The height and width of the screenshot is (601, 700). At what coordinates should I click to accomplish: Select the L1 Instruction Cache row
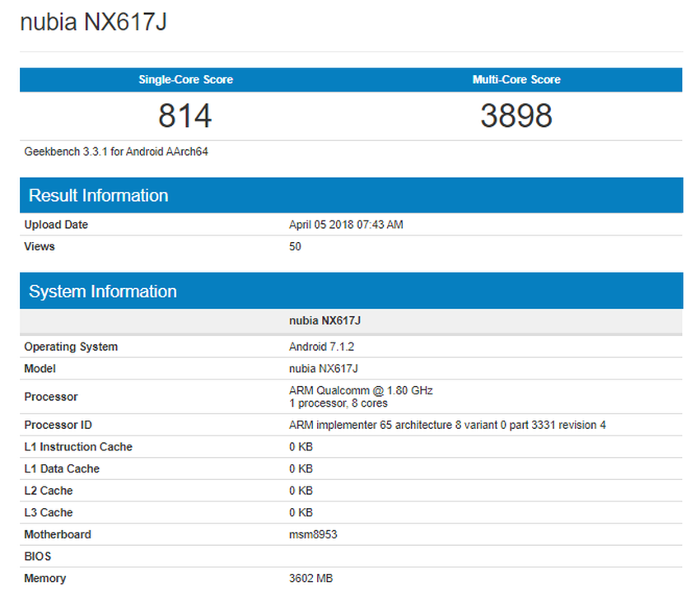tap(78, 446)
